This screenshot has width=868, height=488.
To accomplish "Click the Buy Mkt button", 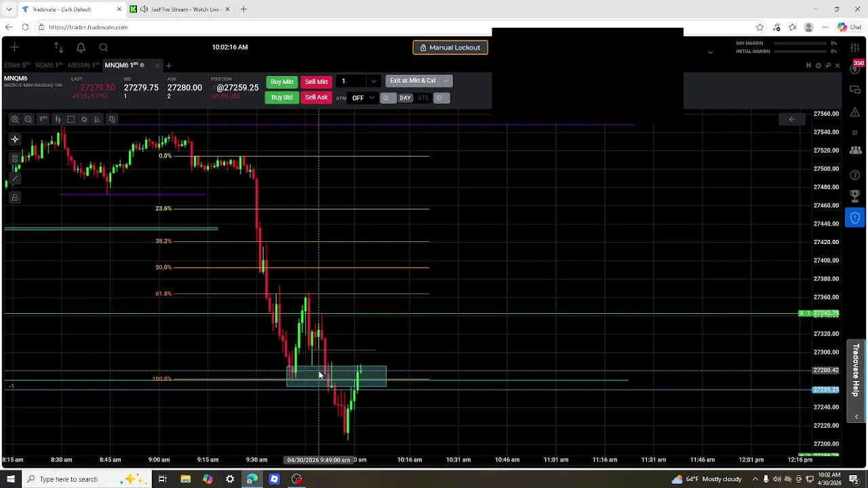I will click(282, 82).
